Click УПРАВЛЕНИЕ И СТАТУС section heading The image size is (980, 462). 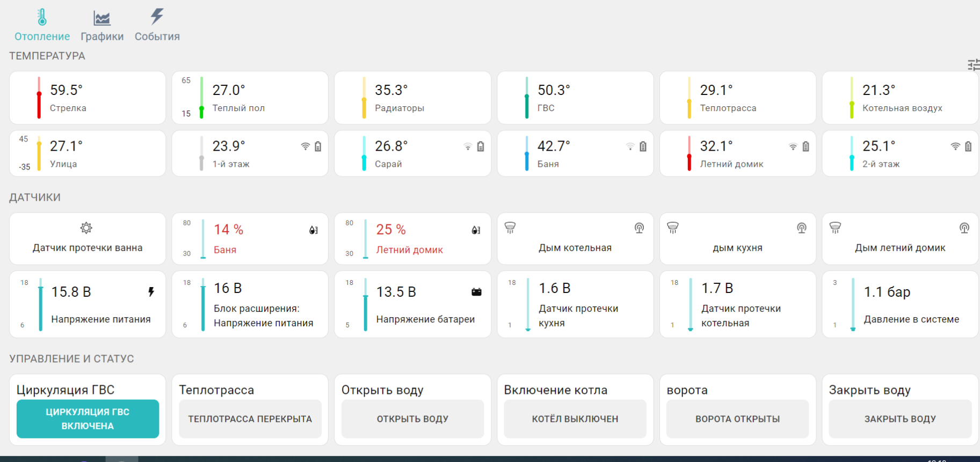tap(71, 358)
